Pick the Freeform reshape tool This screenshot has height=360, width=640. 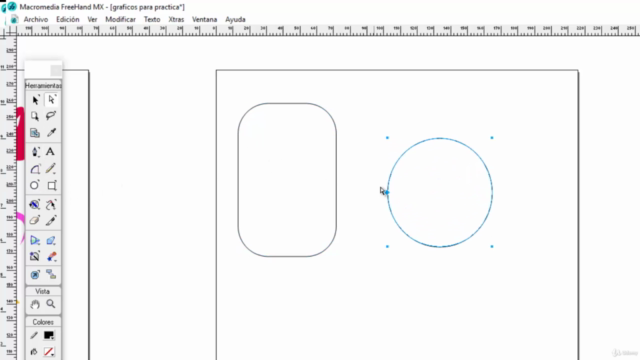pyautogui.click(x=51, y=204)
